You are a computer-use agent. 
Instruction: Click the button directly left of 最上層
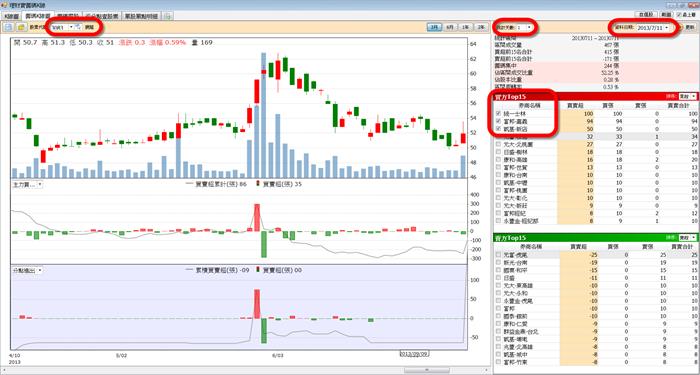(x=666, y=15)
